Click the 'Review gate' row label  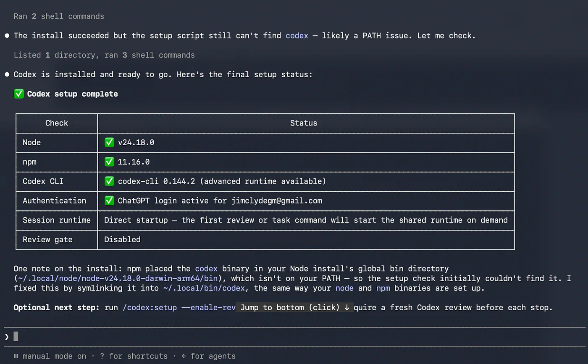[x=47, y=239]
